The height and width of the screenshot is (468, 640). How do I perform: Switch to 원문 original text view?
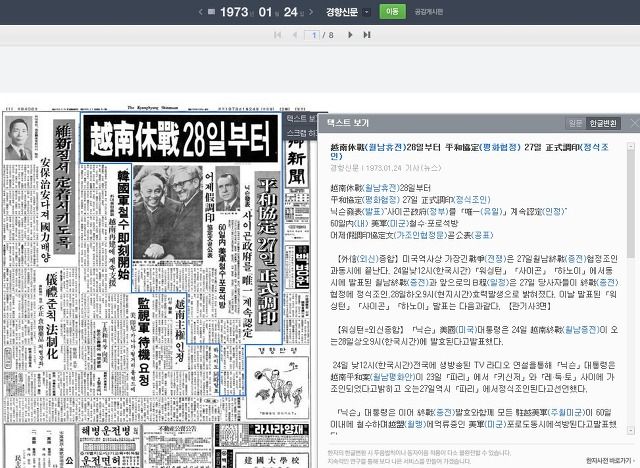click(576, 123)
